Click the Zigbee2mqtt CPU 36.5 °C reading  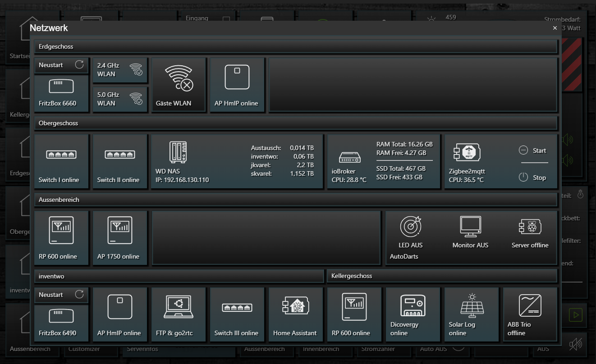[466, 180]
